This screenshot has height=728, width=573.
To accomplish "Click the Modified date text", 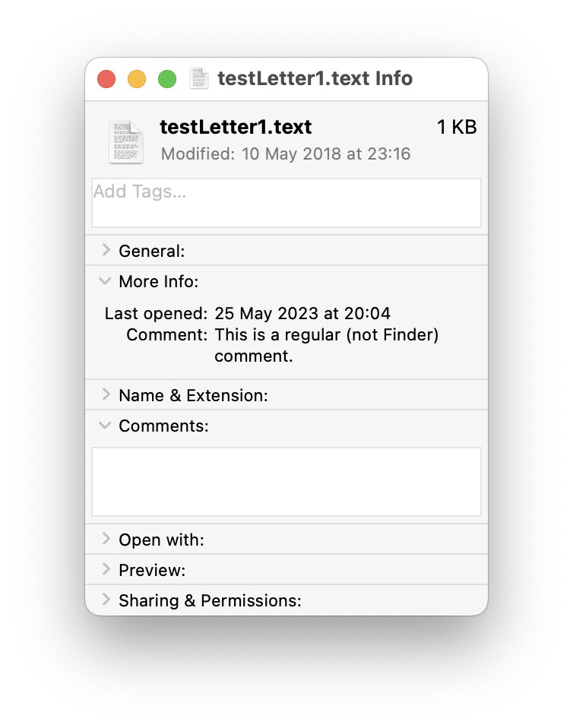I will tap(286, 154).
